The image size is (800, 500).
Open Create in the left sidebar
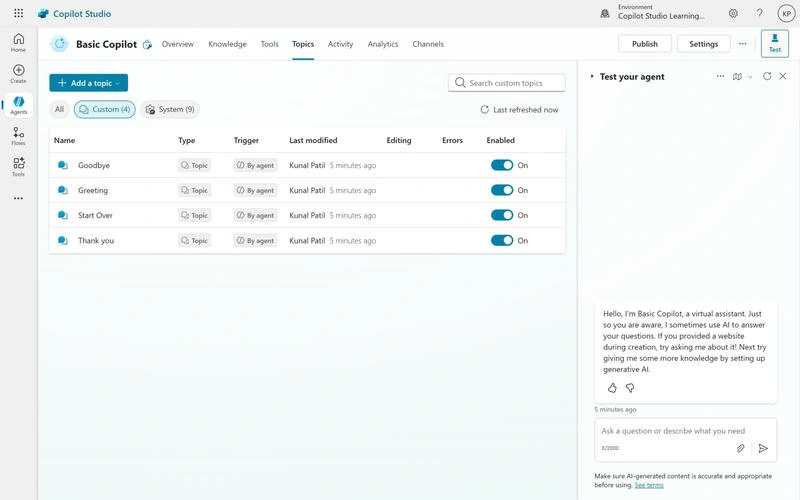(x=18, y=74)
